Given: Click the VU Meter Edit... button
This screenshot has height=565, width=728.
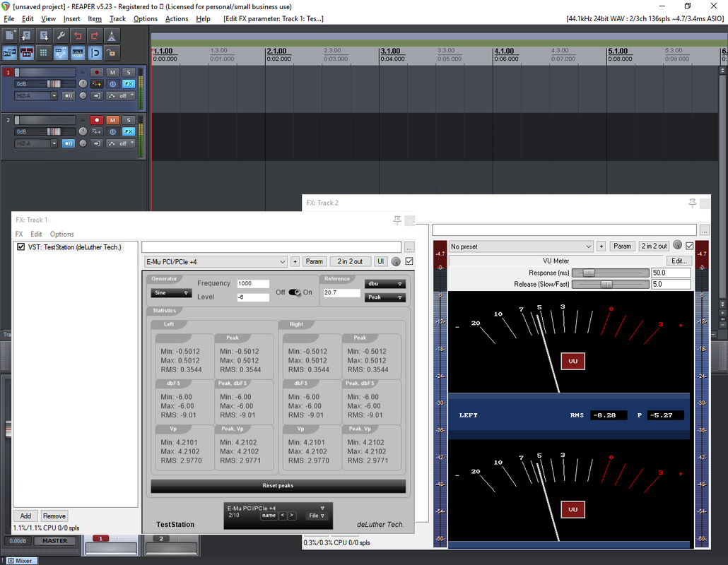Looking at the screenshot, I should [x=679, y=261].
